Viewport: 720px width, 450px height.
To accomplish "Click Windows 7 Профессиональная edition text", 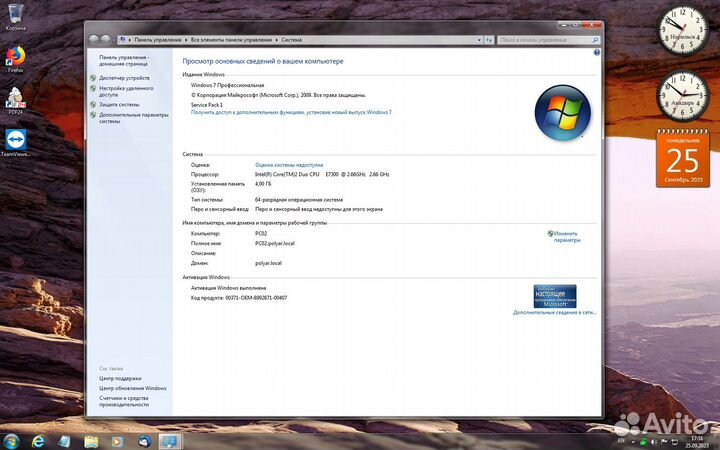I will (x=227, y=85).
